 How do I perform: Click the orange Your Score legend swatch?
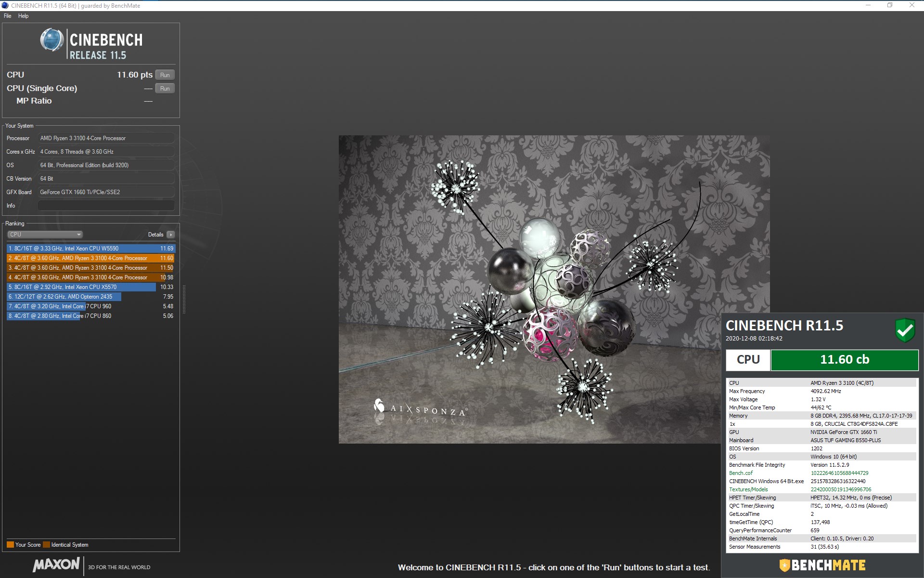pyautogui.click(x=10, y=545)
